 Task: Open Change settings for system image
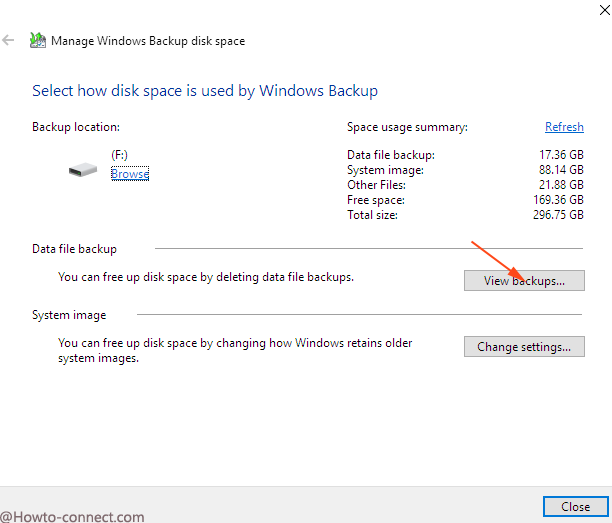coord(524,347)
